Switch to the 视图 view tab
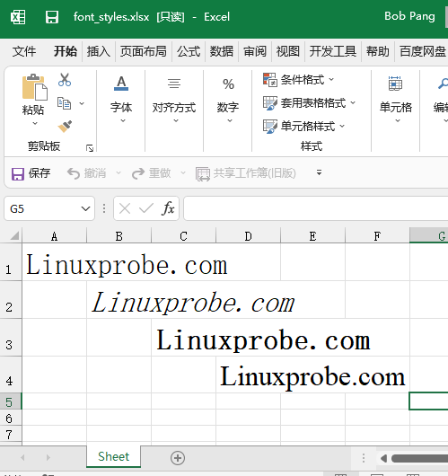Screen dimensions: 448x476 click(x=287, y=51)
